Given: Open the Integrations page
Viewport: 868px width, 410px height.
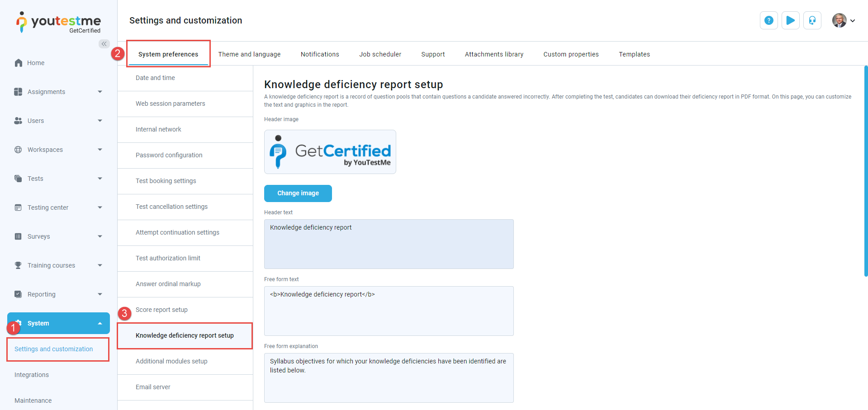Looking at the screenshot, I should pos(32,375).
